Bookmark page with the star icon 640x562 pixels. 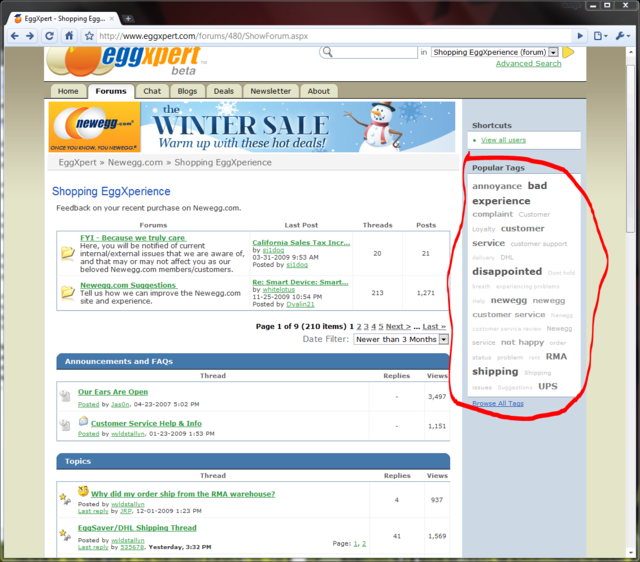(x=89, y=36)
